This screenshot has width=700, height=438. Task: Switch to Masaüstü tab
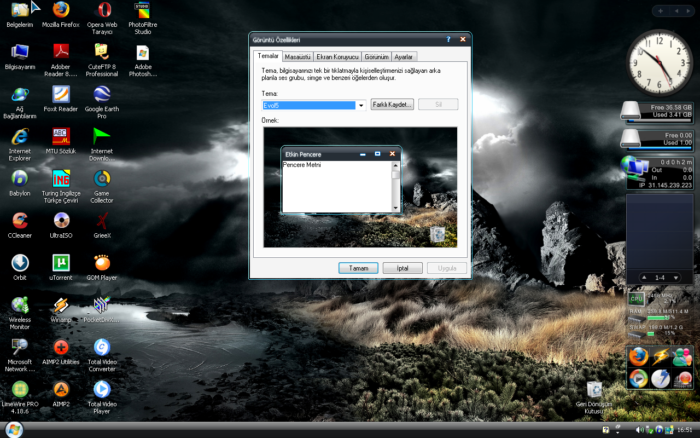click(297, 57)
